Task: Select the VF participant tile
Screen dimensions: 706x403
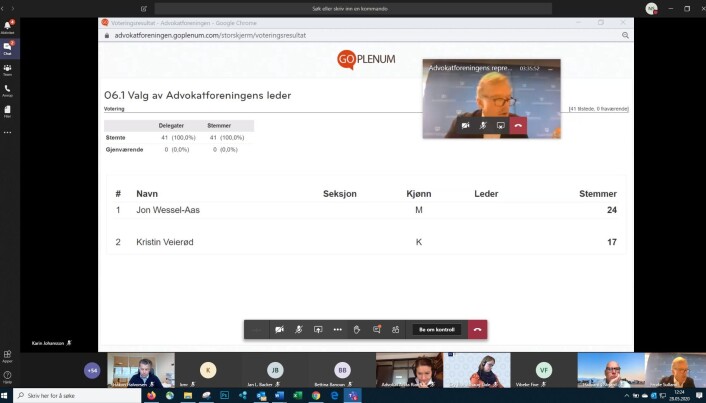Action: pyautogui.click(x=544, y=370)
